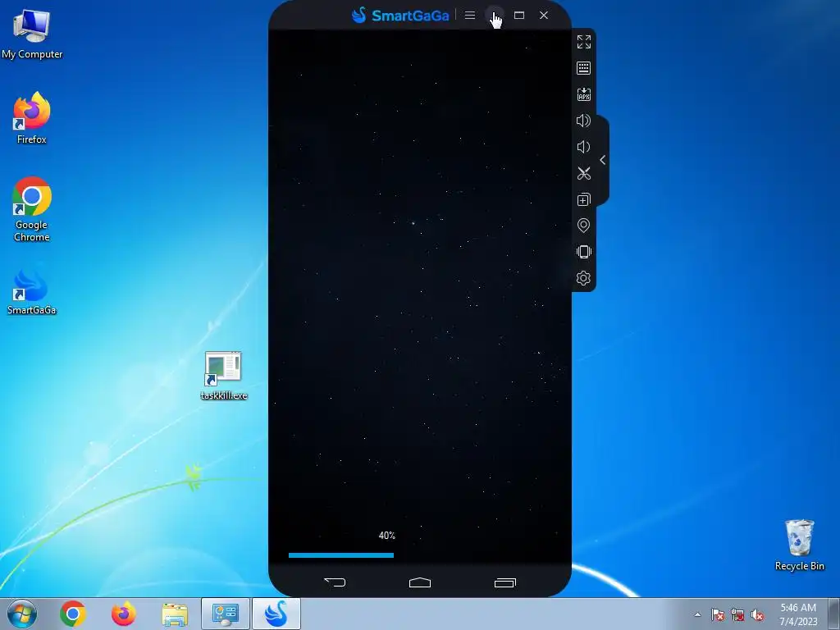Take a screenshot with the scissors icon

[584, 173]
